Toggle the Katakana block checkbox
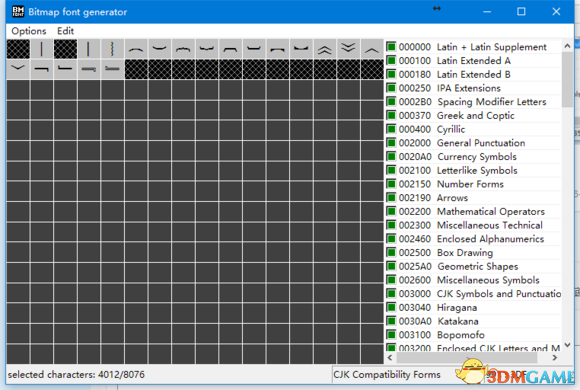The height and width of the screenshot is (390, 580). click(x=391, y=321)
